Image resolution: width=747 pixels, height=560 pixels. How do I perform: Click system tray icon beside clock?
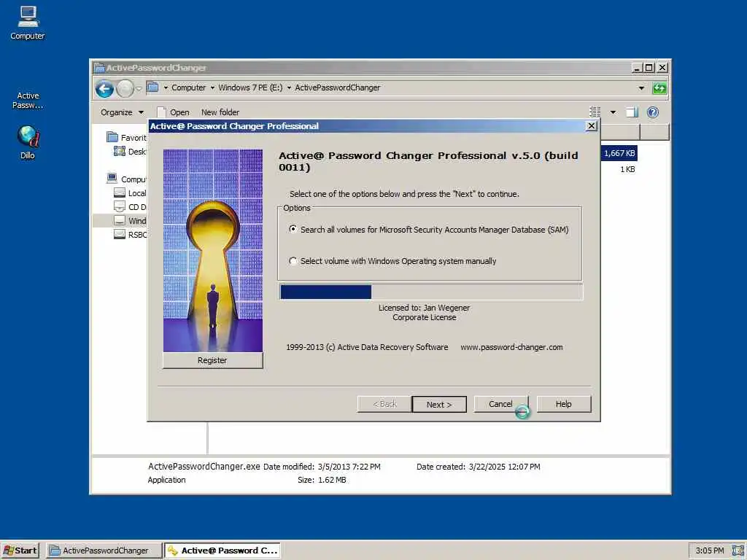coord(738,551)
